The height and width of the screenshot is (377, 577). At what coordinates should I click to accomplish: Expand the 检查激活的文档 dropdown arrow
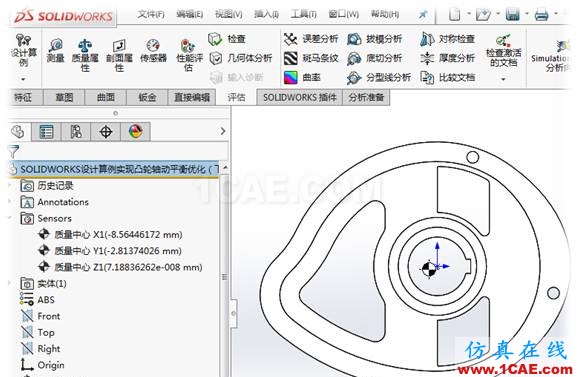[x=503, y=79]
